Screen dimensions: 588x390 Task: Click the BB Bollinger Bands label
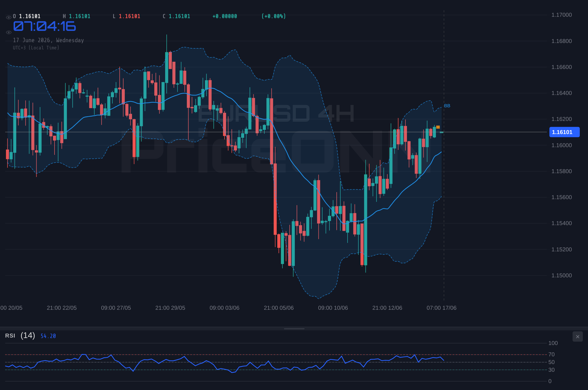coord(447,106)
